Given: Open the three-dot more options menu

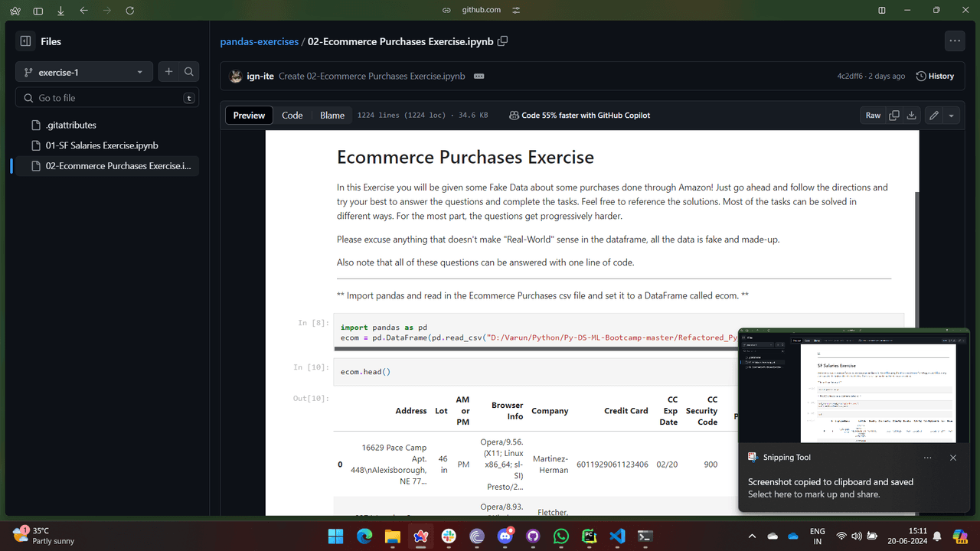Looking at the screenshot, I should 954,41.
